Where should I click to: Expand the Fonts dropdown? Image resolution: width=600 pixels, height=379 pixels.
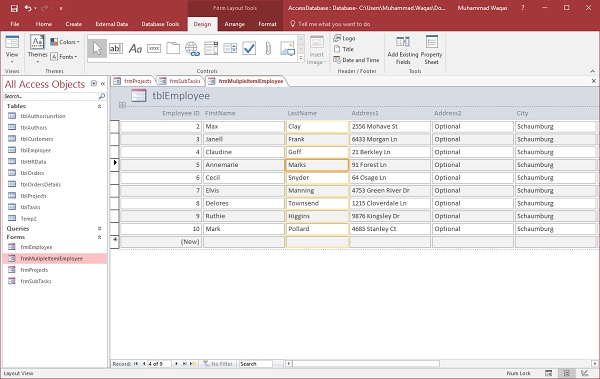(64, 57)
